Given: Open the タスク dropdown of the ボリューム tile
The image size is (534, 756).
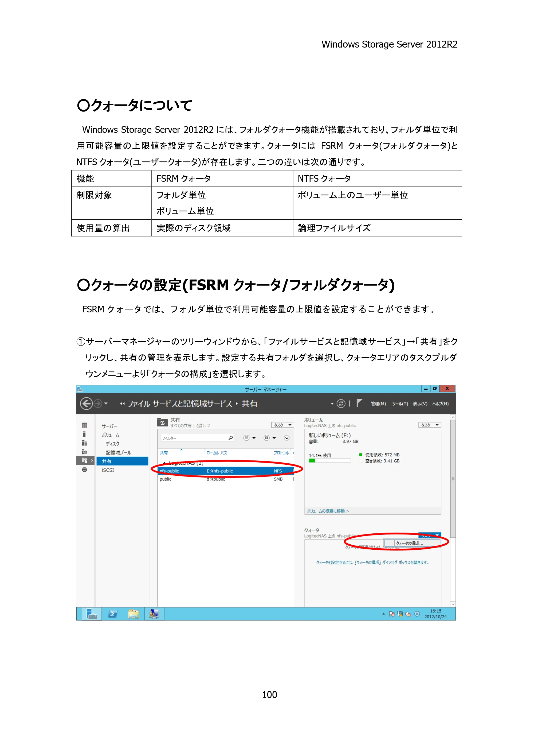Looking at the screenshot, I should [430, 425].
